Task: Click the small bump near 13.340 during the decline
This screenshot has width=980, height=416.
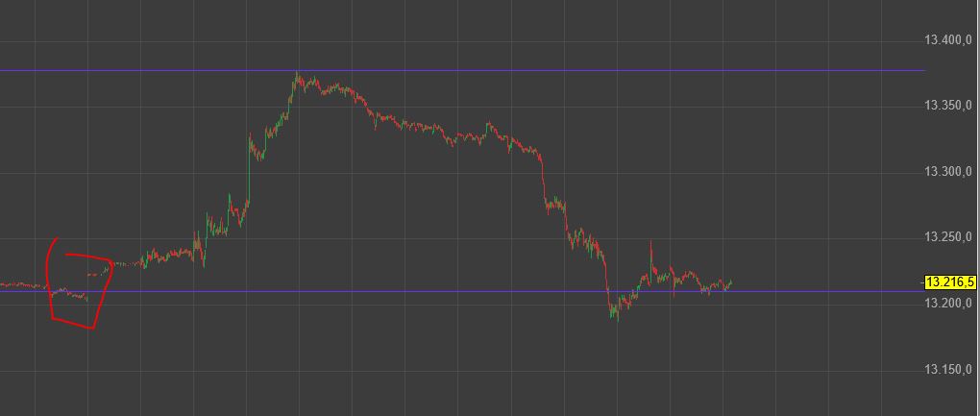Action: coord(489,126)
